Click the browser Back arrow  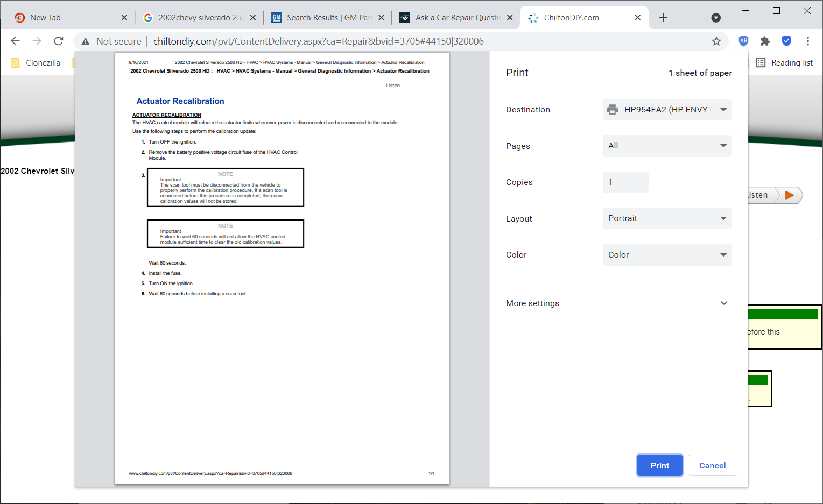pos(15,41)
